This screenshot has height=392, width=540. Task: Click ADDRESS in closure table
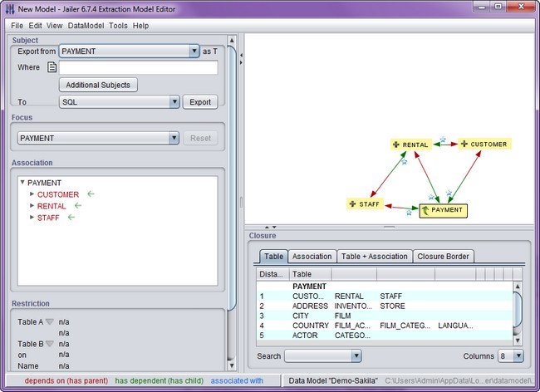(x=310, y=306)
